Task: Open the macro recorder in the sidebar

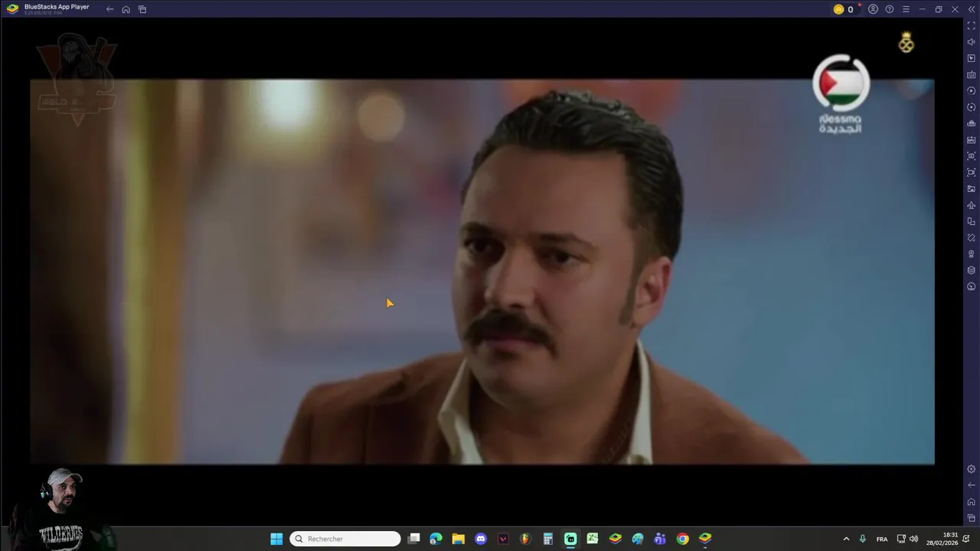Action: [972, 91]
